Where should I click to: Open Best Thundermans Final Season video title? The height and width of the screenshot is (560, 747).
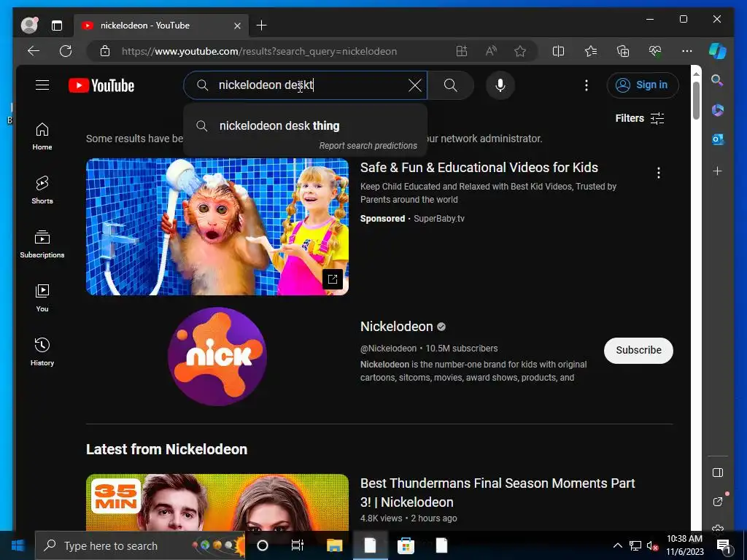coord(498,492)
